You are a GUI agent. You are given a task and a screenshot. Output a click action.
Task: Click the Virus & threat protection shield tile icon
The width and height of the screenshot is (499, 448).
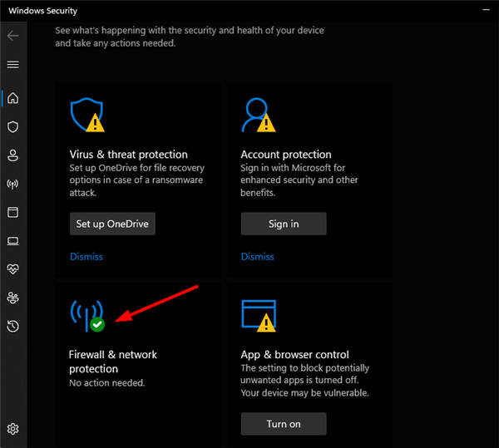[x=87, y=115]
